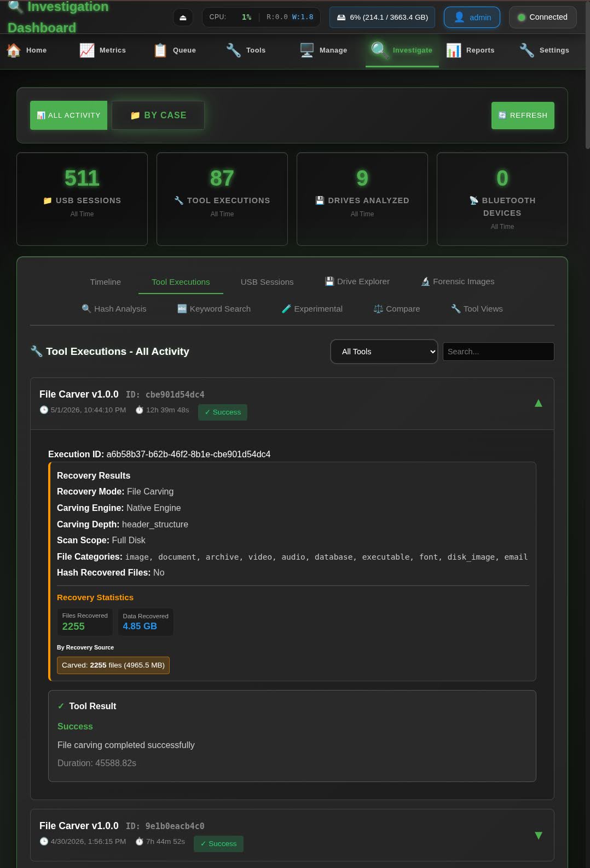This screenshot has width=590, height=868.
Task: Click the 87 Tool Executions stat card
Action: tap(222, 199)
